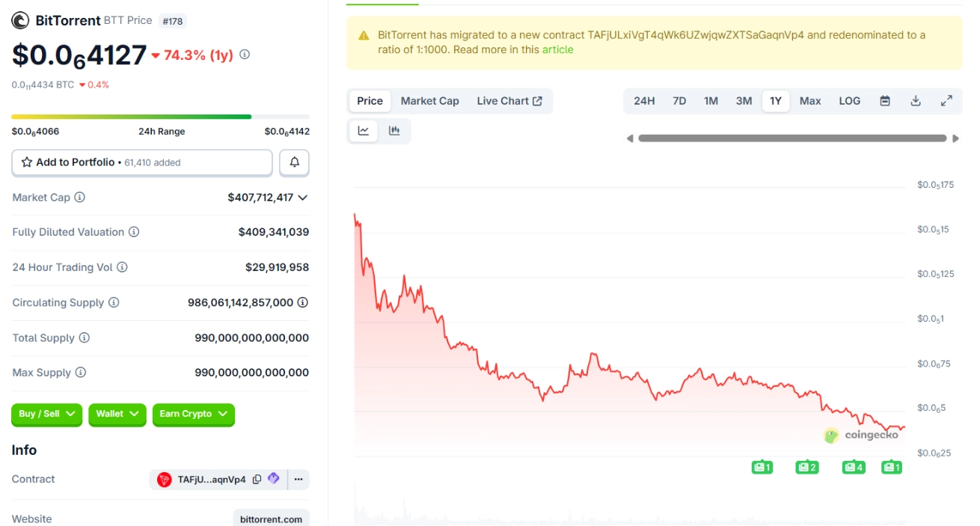The image size is (980, 526).
Task: Switch to the candlestick chart view
Action: 394,131
